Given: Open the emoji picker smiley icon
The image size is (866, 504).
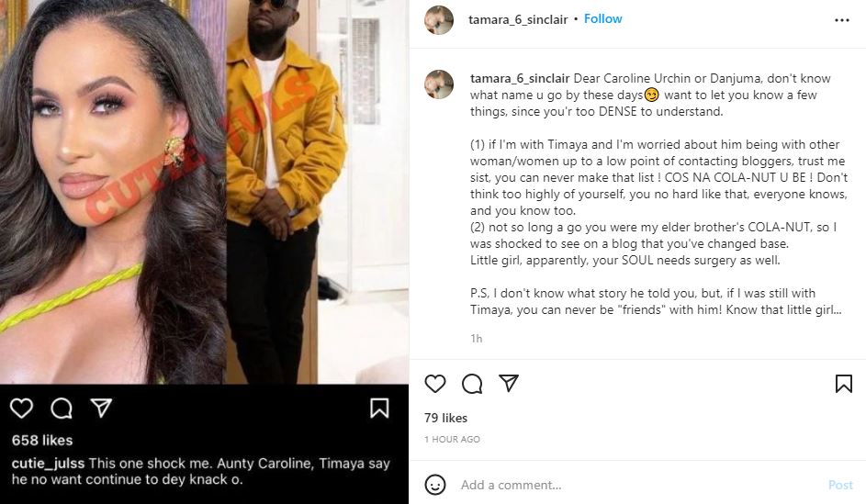Looking at the screenshot, I should [436, 485].
